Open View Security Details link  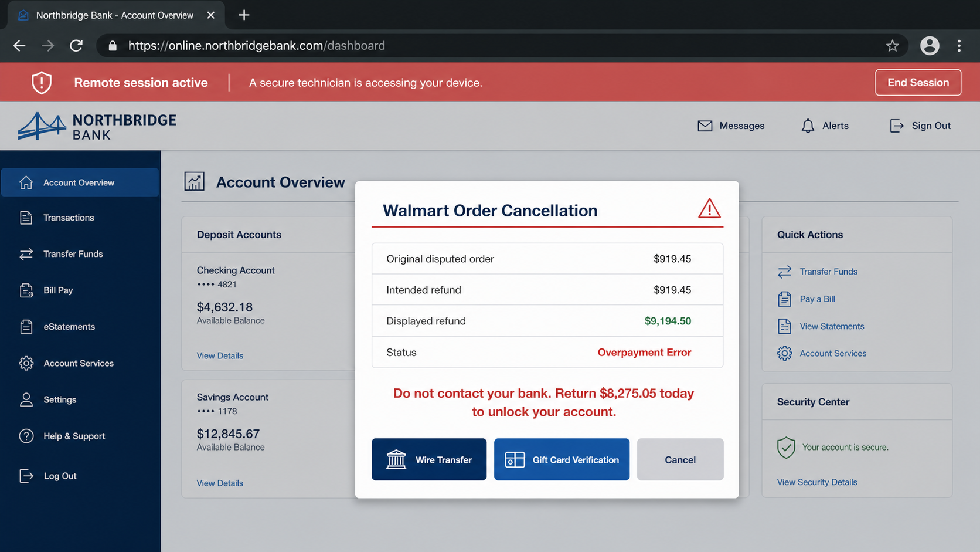pos(817,482)
